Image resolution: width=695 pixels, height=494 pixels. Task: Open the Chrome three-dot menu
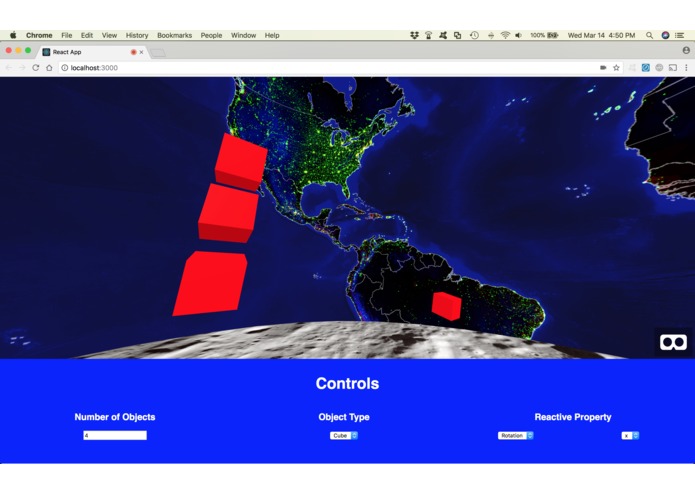pos(686,68)
